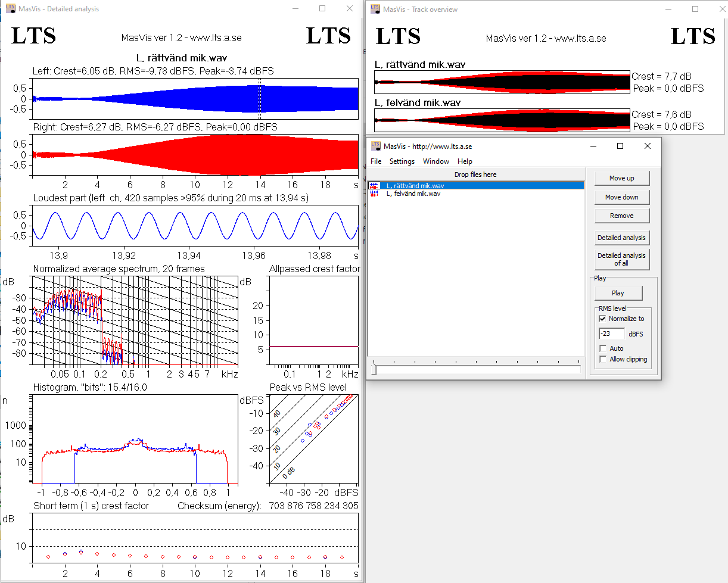This screenshot has height=583, width=728.
Task: Click the RMS level dBFS input field
Action: [x=611, y=334]
